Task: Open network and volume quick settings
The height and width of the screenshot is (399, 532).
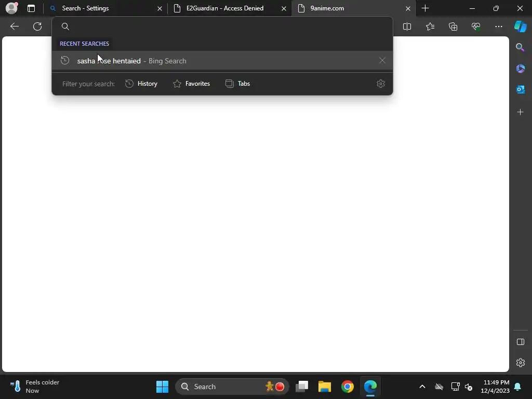Action: pyautogui.click(x=462, y=387)
